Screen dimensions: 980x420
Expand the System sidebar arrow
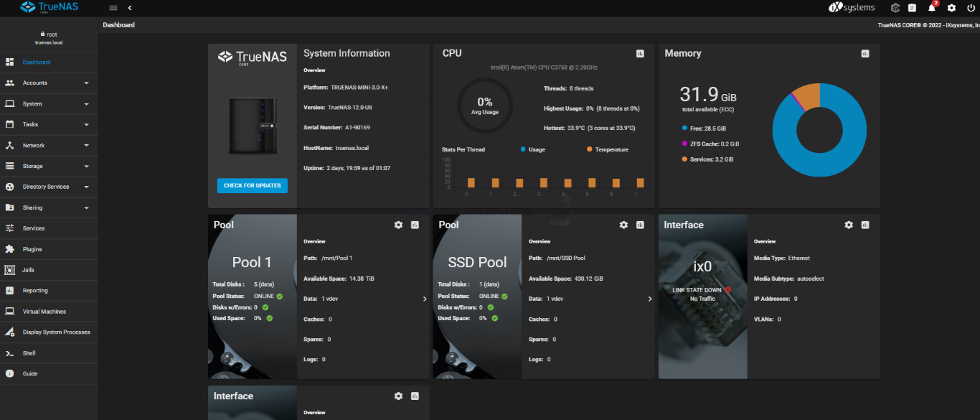coord(86,104)
